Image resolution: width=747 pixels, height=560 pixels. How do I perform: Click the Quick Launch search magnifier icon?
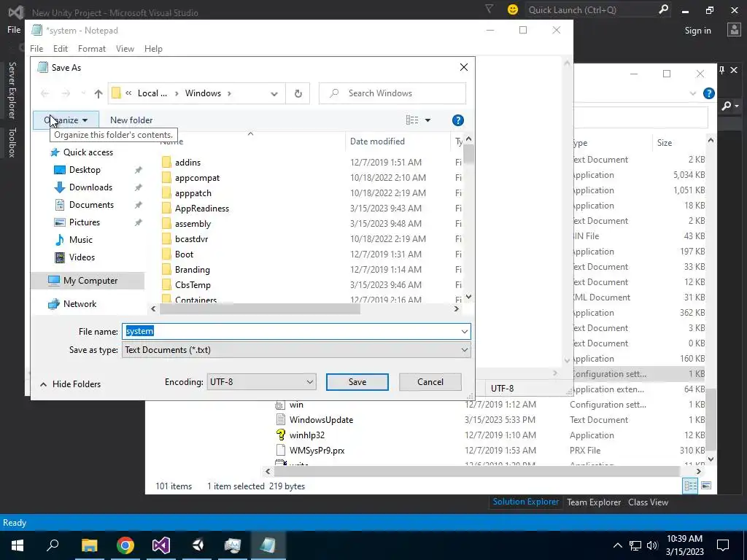(663, 9)
